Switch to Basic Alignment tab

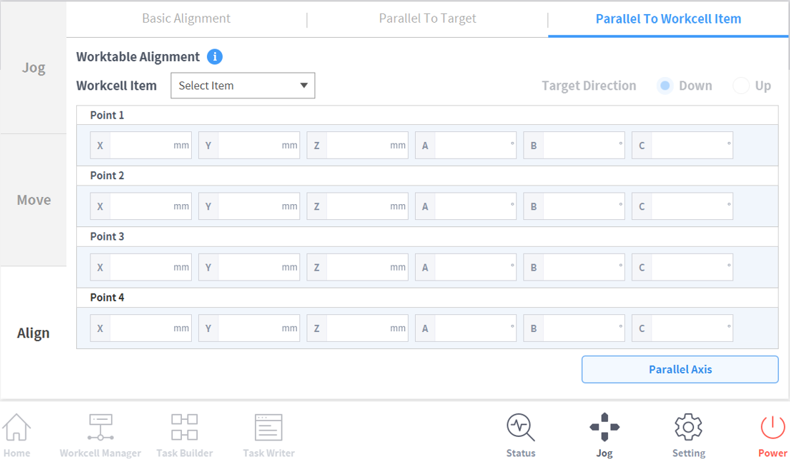pos(186,19)
